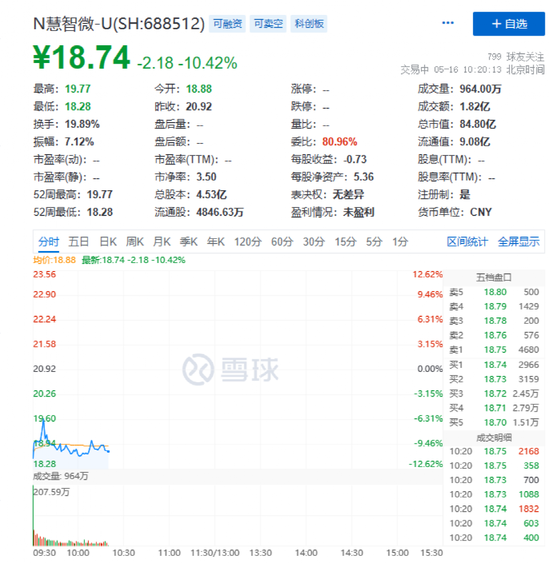Click the 可卖空 tag
The image size is (550, 565).
click(268, 24)
